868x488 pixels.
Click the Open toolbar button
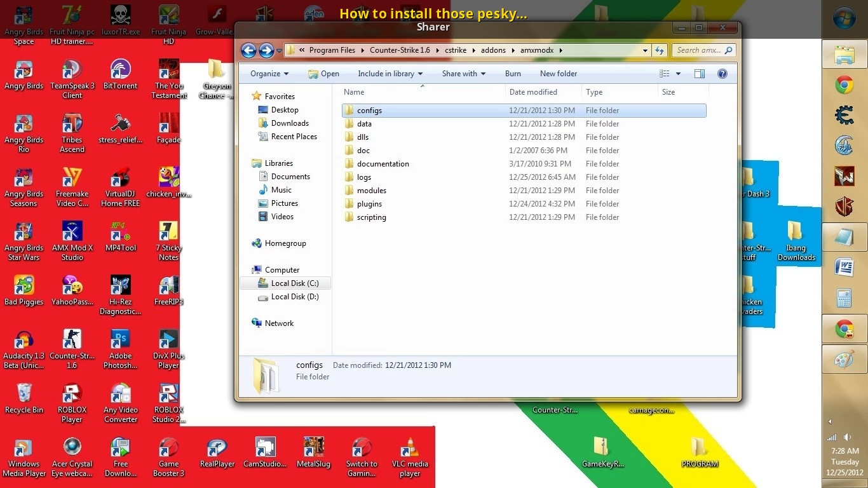click(323, 74)
